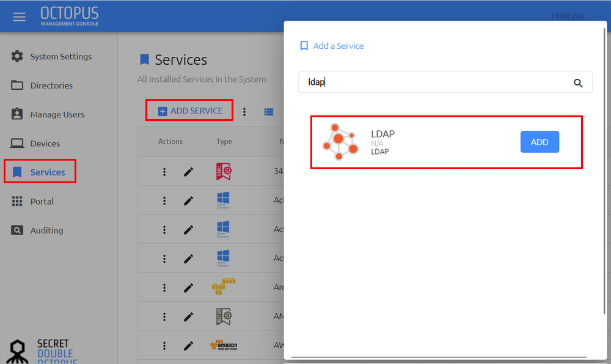Click the bookmark icon beside Services heading
Image resolution: width=611 pixels, height=364 pixels.
point(145,60)
